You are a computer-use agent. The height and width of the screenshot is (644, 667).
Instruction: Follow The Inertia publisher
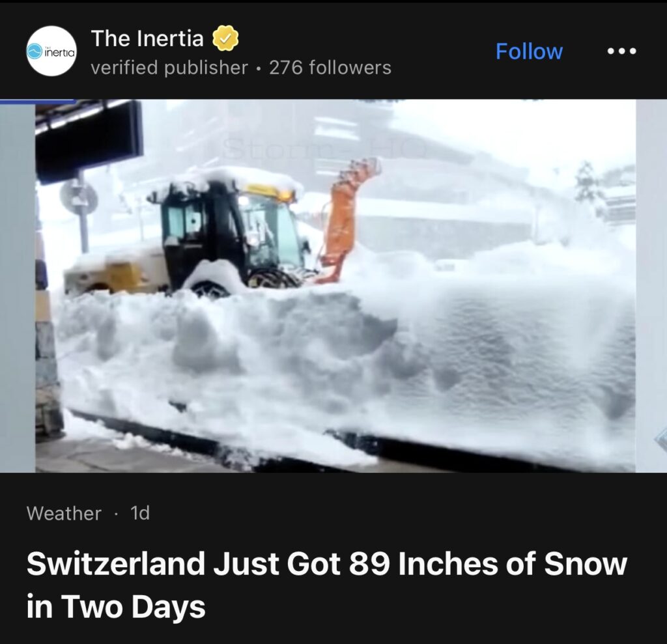coord(529,51)
